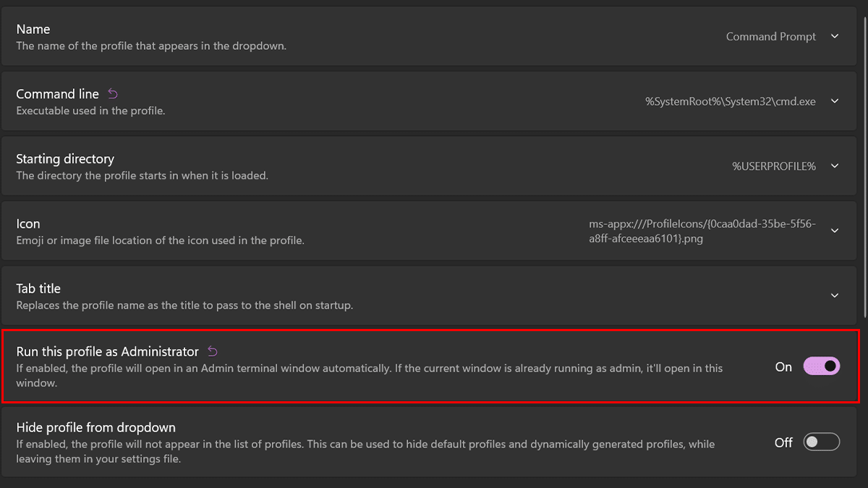Reset the Run as Administrator setting
The width and height of the screenshot is (868, 488).
click(213, 352)
